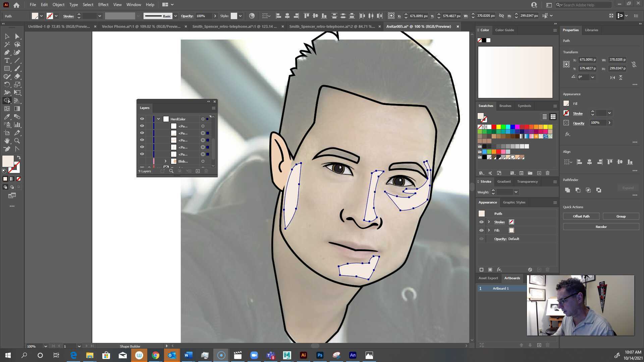Image resolution: width=644 pixels, height=362 pixels.
Task: Open the Select menu
Action: coord(88,4)
